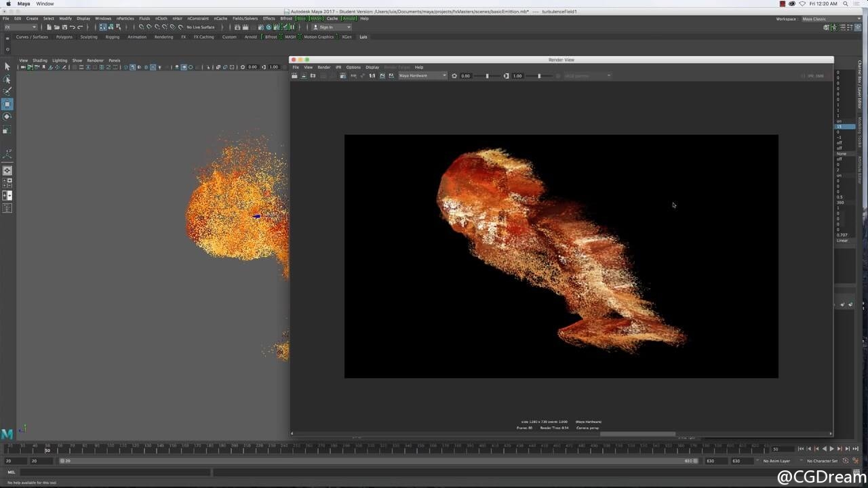Viewport: 868px width, 488px height.
Task: Open the Fields/Solvers menu
Action: [244, 18]
